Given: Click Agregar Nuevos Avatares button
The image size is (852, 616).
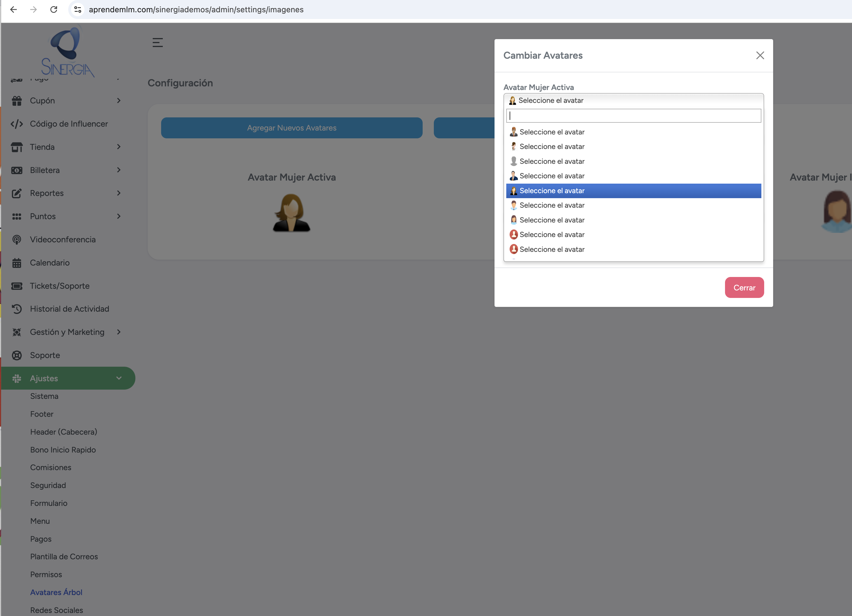Looking at the screenshot, I should tap(291, 128).
